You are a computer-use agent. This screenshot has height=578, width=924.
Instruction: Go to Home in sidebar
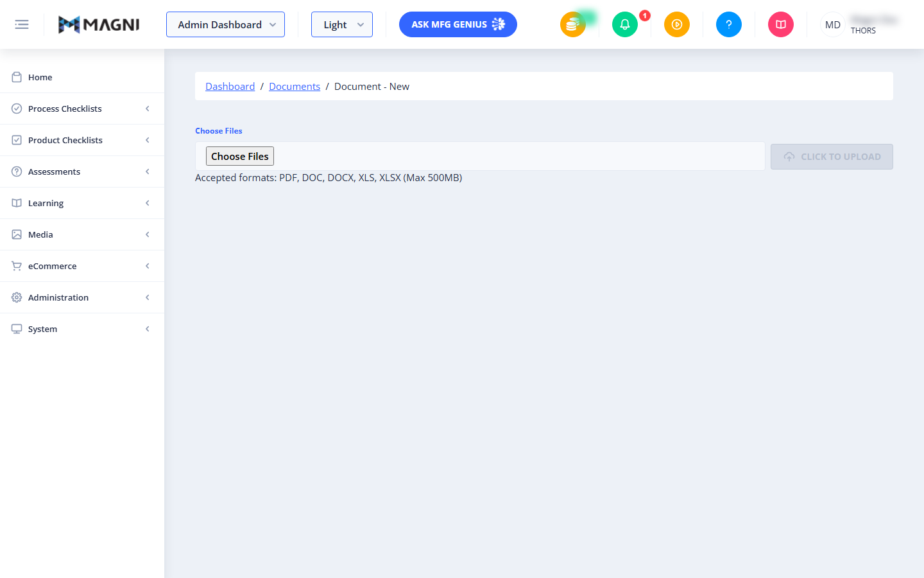pos(82,77)
